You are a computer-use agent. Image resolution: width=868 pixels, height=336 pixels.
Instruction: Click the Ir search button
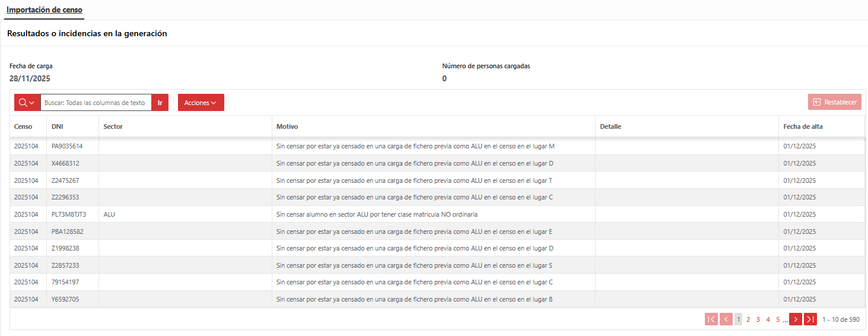coord(160,103)
